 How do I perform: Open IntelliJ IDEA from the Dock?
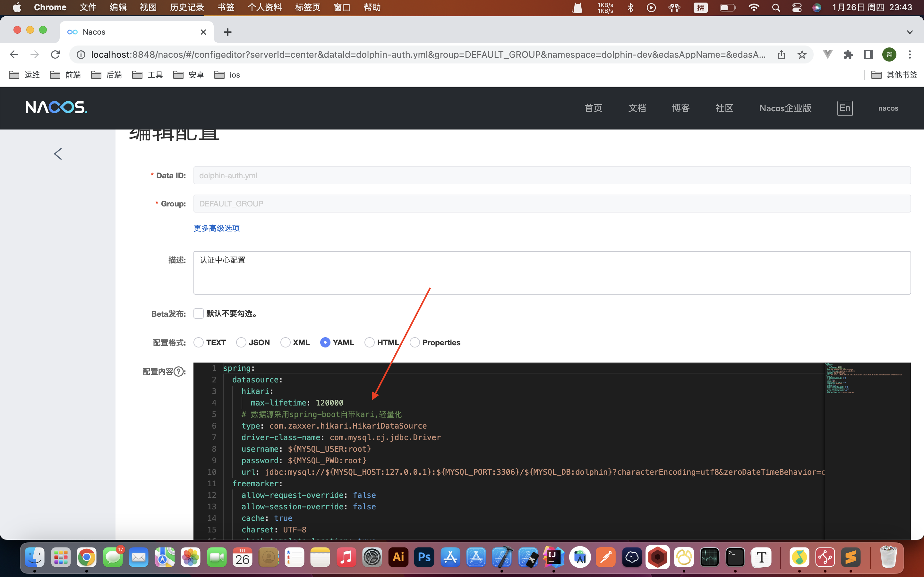click(554, 557)
